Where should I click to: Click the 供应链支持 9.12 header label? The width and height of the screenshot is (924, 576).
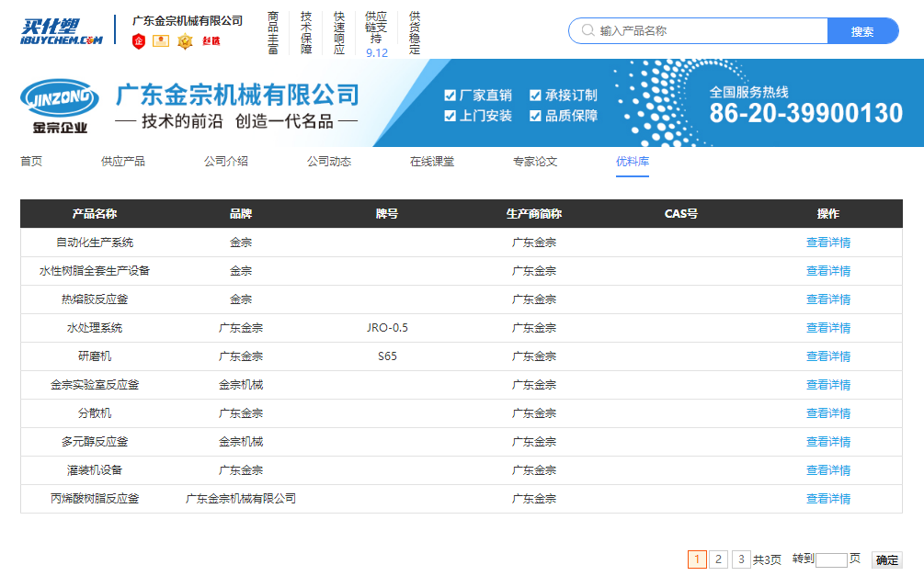[x=376, y=34]
